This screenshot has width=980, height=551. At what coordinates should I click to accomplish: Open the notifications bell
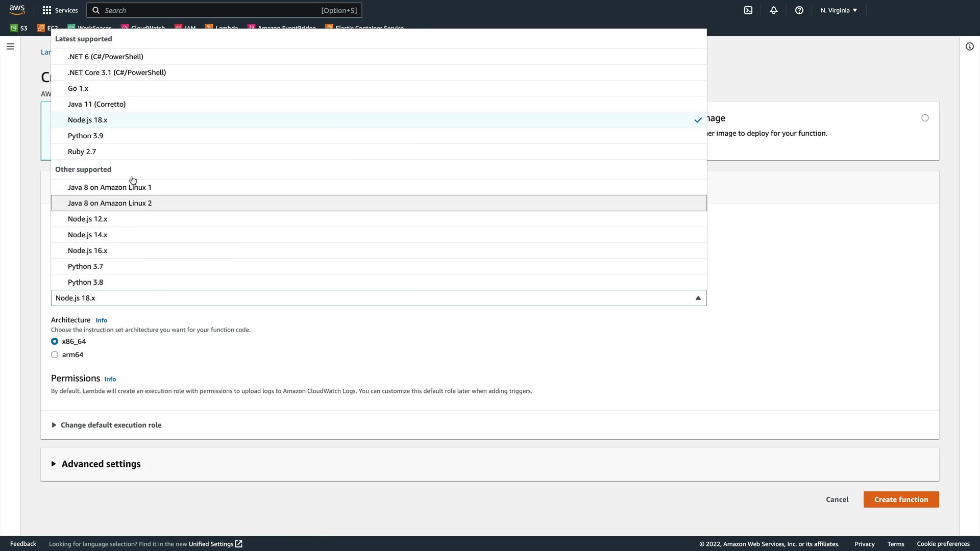point(774,10)
